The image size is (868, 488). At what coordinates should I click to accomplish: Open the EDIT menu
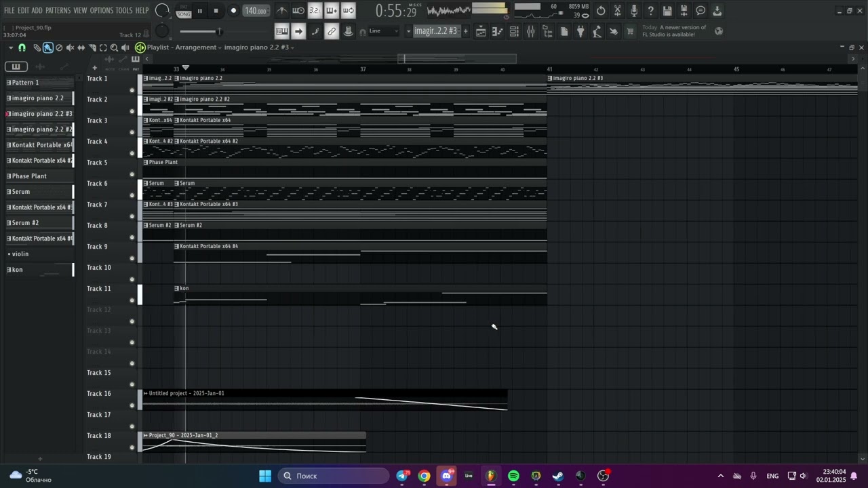pos(23,10)
